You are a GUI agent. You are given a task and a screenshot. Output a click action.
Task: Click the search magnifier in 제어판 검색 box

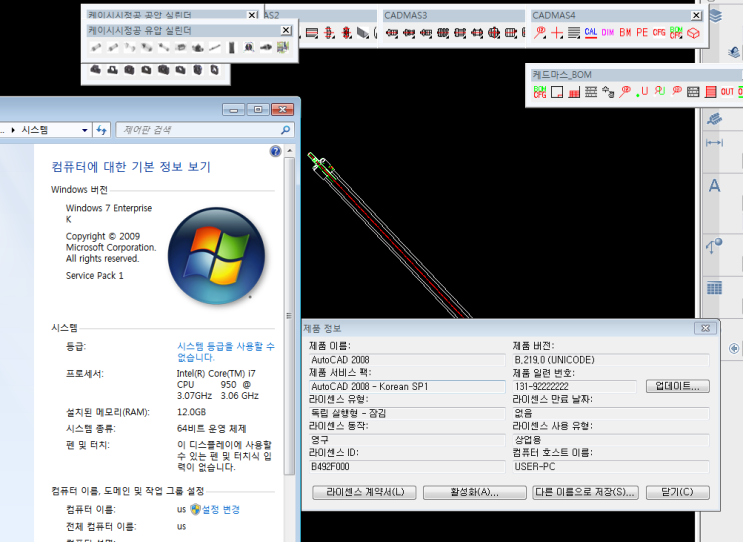coord(285,129)
